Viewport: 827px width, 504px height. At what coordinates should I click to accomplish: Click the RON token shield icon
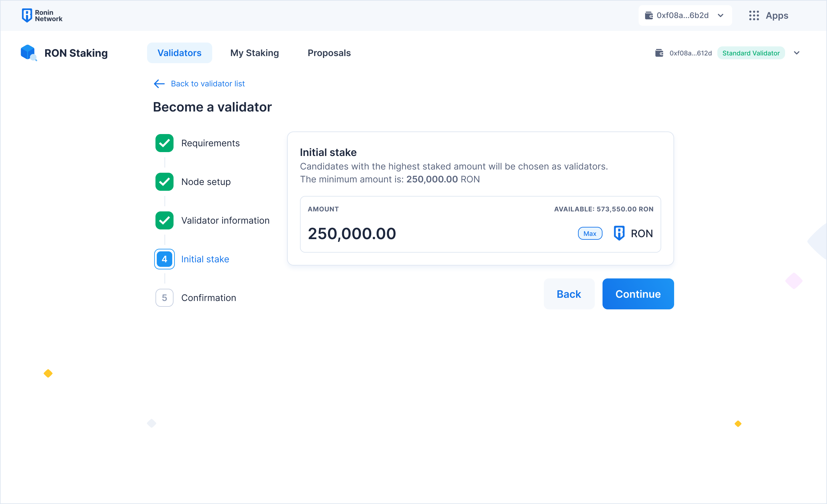tap(619, 233)
